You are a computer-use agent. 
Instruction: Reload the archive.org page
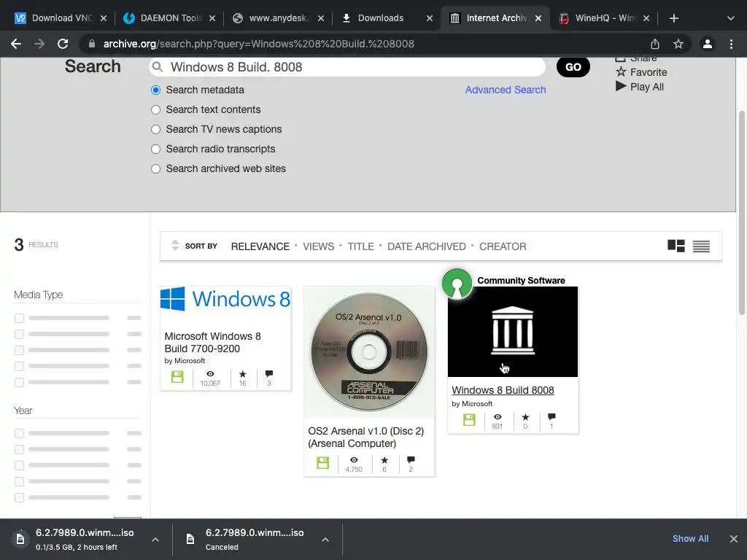63,44
